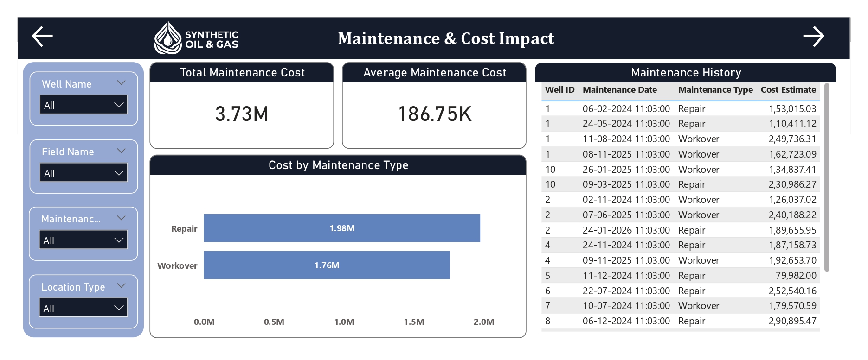Click cost cell 1,87,158.73
The image size is (868, 360).
[792, 245]
